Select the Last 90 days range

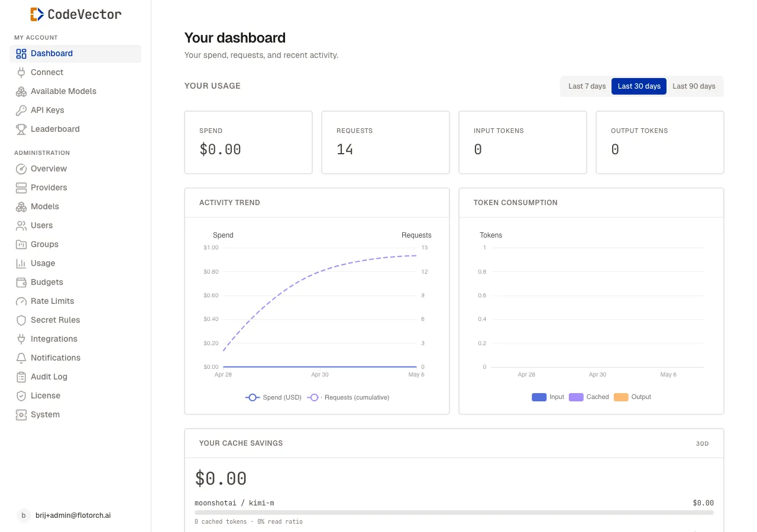pos(694,86)
